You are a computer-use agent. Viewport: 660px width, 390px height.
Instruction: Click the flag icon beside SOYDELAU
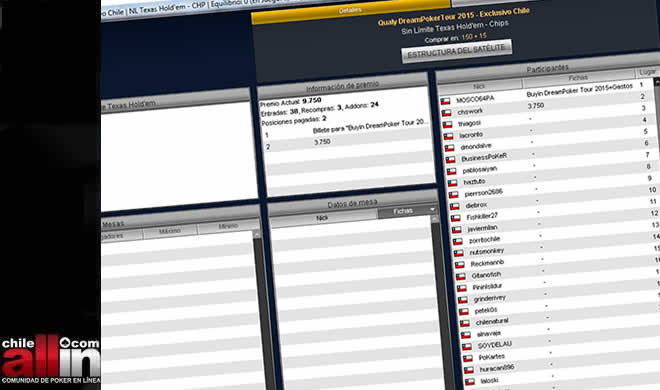coord(466,347)
